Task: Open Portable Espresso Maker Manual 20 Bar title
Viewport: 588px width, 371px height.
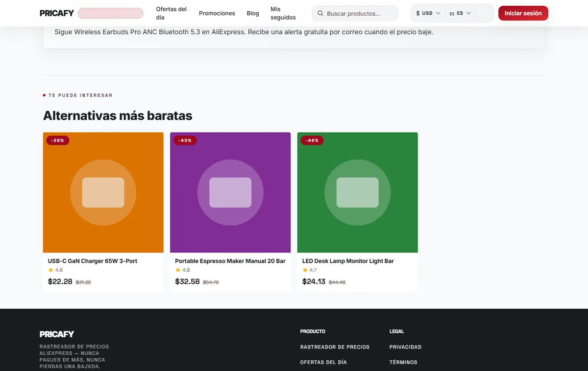Action: pos(230,261)
